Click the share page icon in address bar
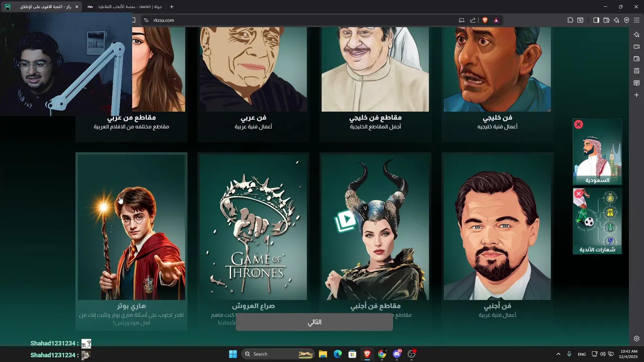The height and width of the screenshot is (362, 644). coord(473,20)
